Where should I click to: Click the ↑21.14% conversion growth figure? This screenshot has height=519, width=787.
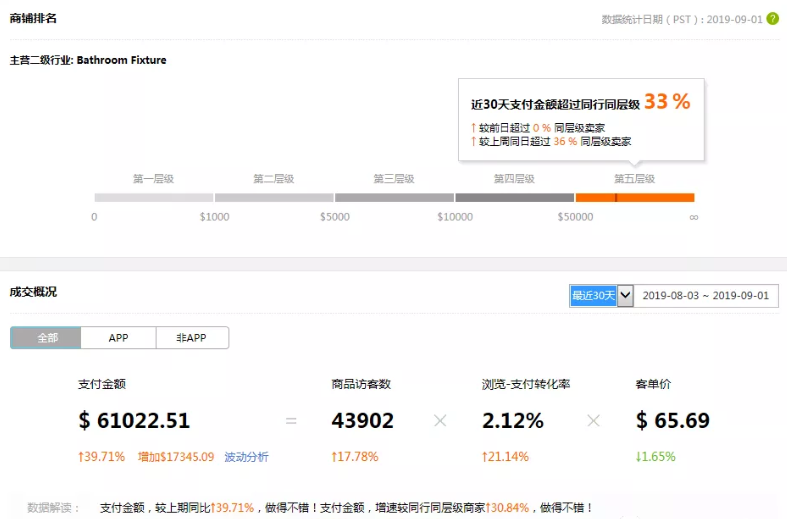point(505,457)
